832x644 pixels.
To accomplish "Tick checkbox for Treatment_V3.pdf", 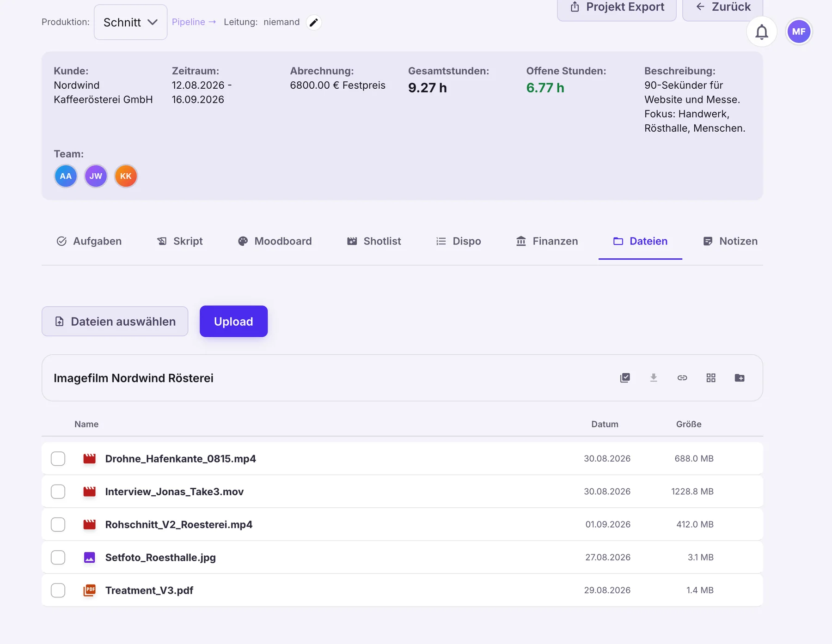I will (58, 590).
